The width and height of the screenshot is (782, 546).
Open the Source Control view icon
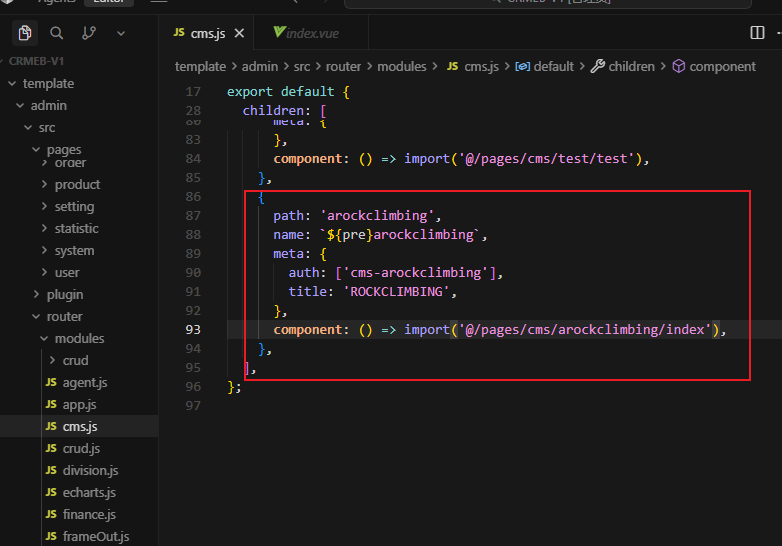coord(89,34)
